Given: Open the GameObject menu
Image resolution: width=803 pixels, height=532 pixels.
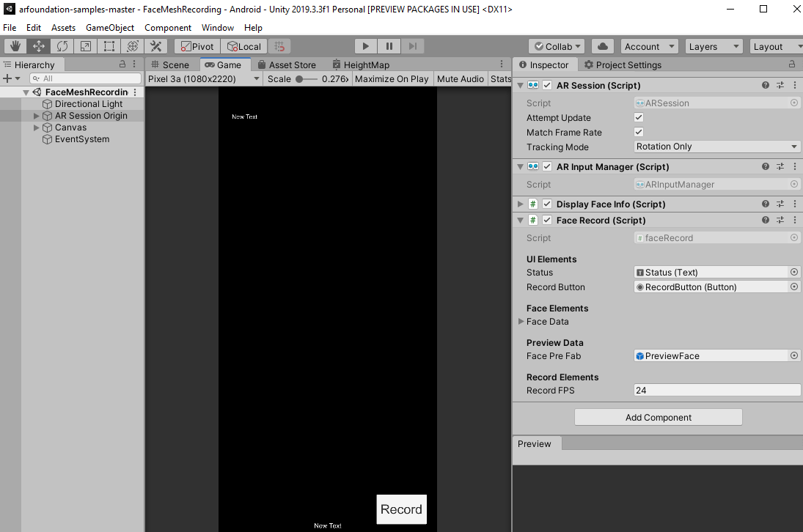Looking at the screenshot, I should (x=110, y=28).
